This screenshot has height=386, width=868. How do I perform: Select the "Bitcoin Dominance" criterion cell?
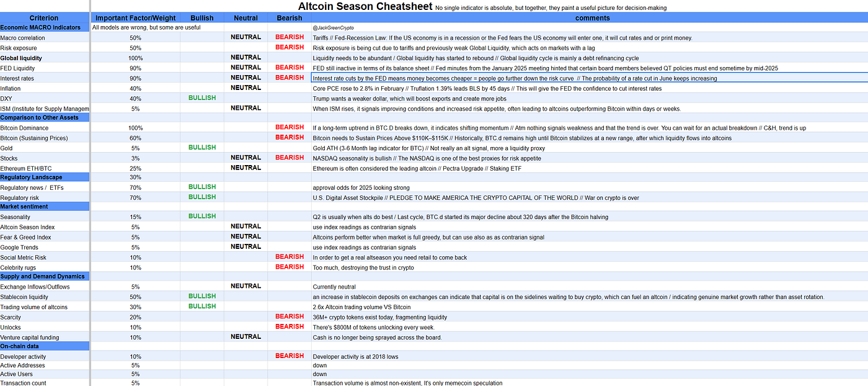pyautogui.click(x=45, y=128)
